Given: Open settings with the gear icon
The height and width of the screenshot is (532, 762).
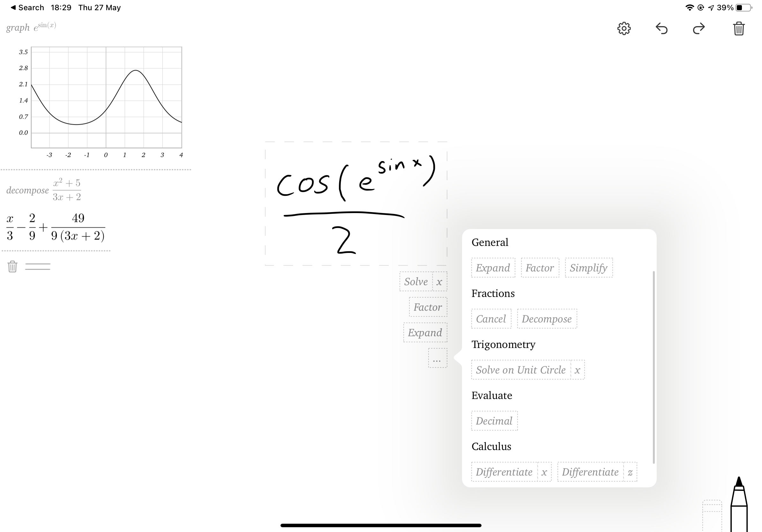Looking at the screenshot, I should pyautogui.click(x=624, y=28).
